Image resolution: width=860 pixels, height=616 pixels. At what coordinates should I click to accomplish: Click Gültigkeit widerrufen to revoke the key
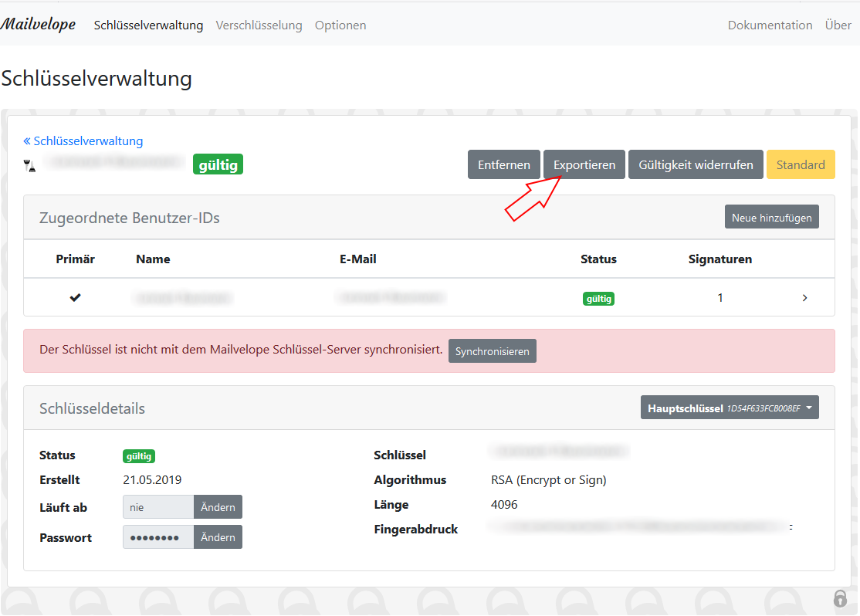pyautogui.click(x=695, y=164)
